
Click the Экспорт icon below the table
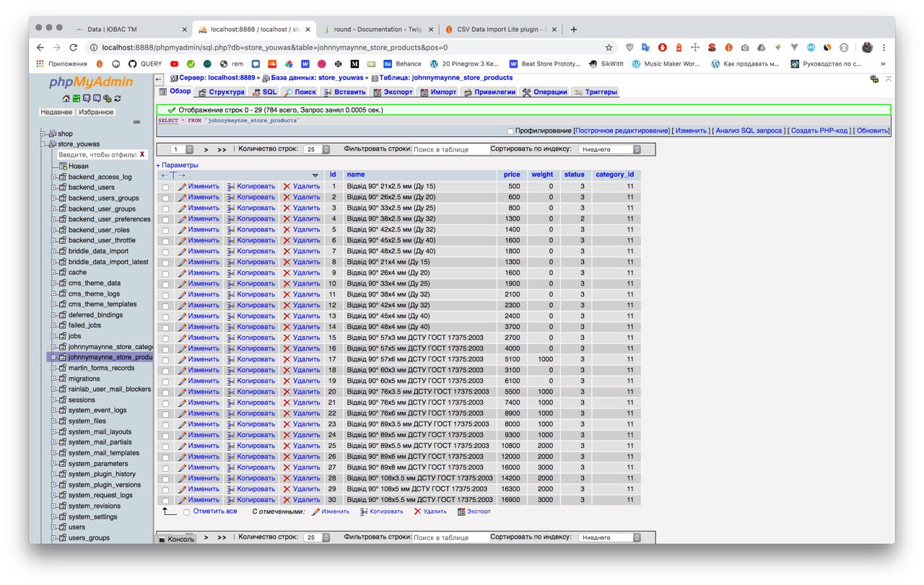click(x=461, y=511)
